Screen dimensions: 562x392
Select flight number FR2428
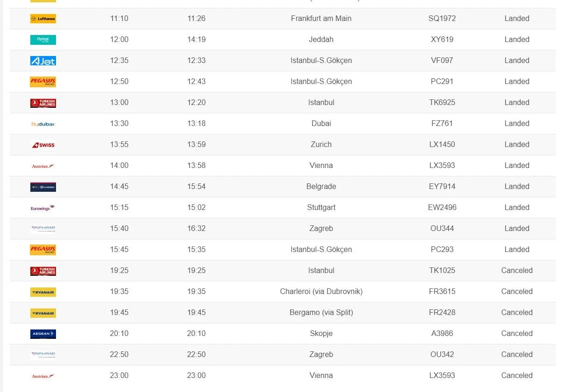(x=442, y=313)
